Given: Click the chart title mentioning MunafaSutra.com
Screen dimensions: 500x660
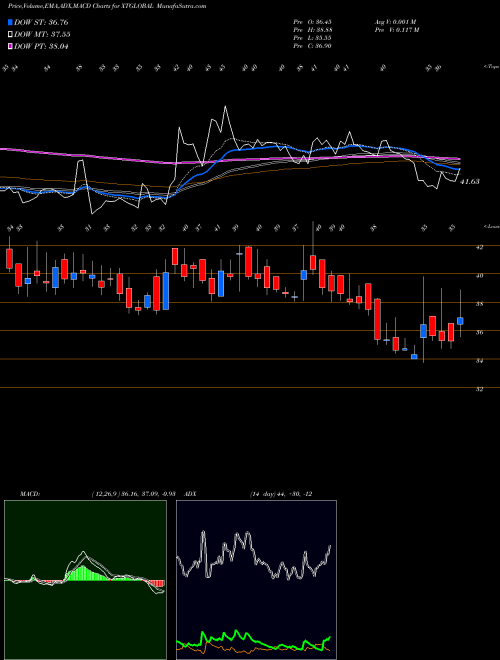Looking at the screenshot, I should point(107,7).
